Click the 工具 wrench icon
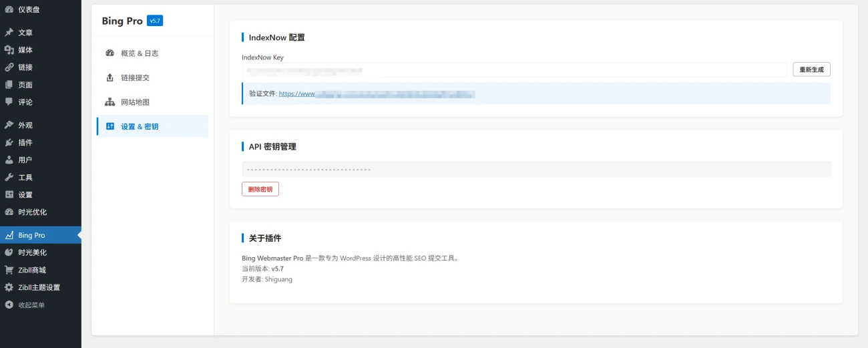Viewport: 868px width, 348px height. pyautogui.click(x=9, y=177)
